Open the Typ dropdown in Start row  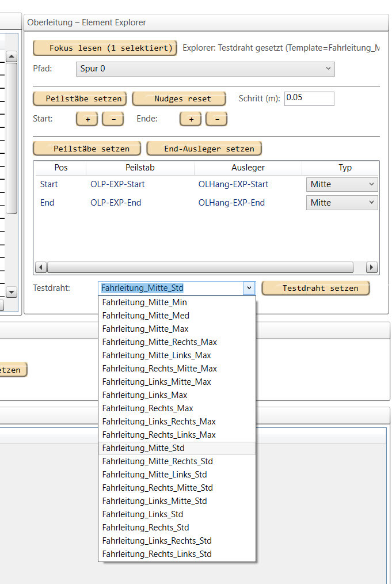[x=342, y=185]
